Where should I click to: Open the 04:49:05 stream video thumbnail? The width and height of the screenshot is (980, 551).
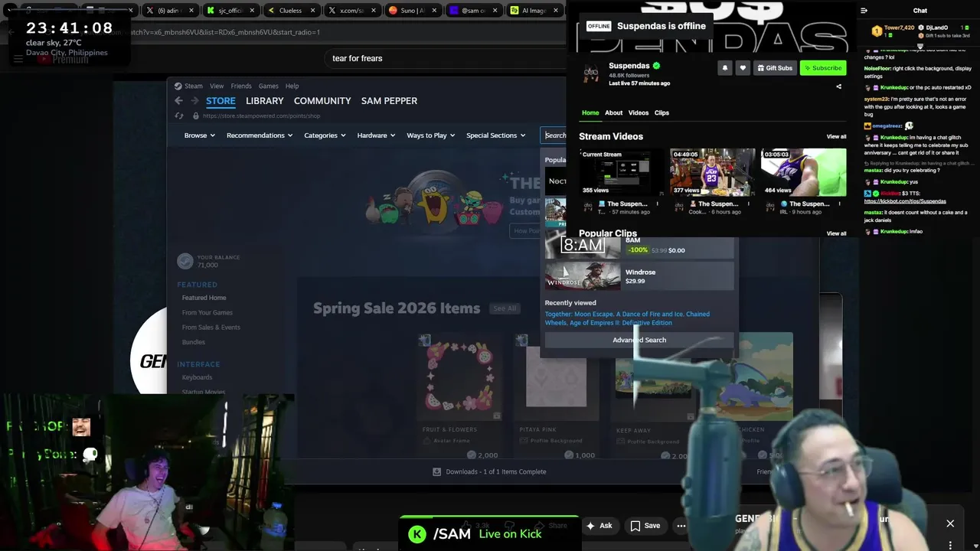(712, 172)
